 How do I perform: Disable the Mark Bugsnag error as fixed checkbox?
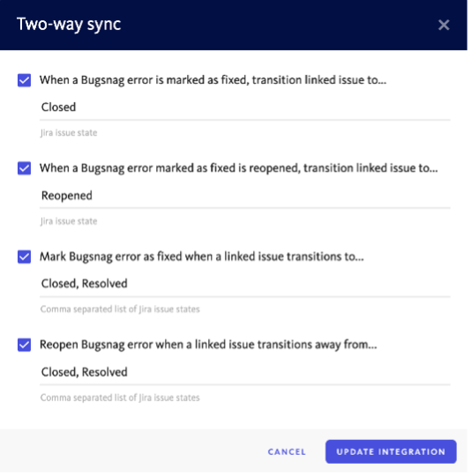pos(24,257)
